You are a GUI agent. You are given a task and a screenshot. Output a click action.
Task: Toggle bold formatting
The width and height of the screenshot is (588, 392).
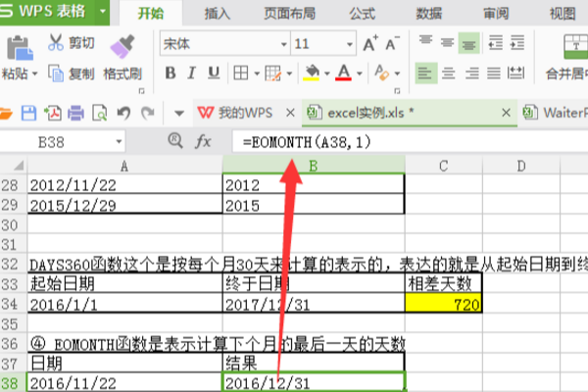(171, 73)
